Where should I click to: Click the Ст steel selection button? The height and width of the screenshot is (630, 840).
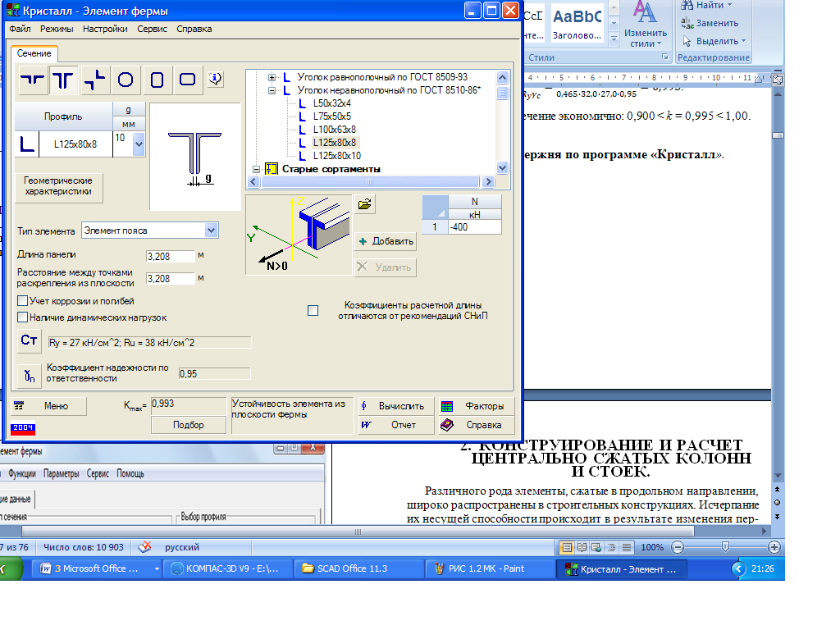29,340
